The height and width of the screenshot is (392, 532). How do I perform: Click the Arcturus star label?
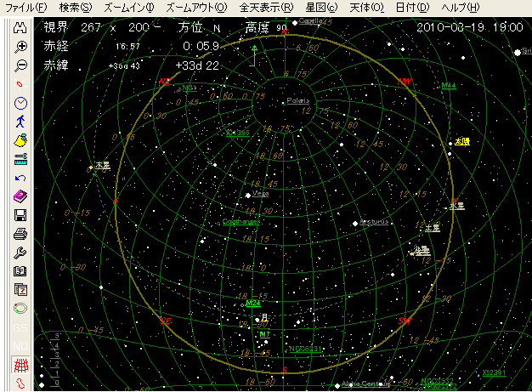(x=374, y=222)
